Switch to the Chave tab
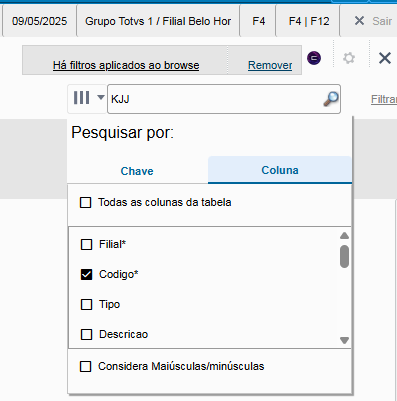 (x=137, y=171)
